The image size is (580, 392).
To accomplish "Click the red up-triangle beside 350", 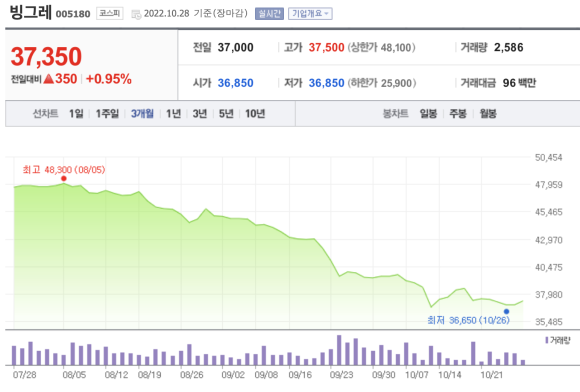I will pos(49,79).
